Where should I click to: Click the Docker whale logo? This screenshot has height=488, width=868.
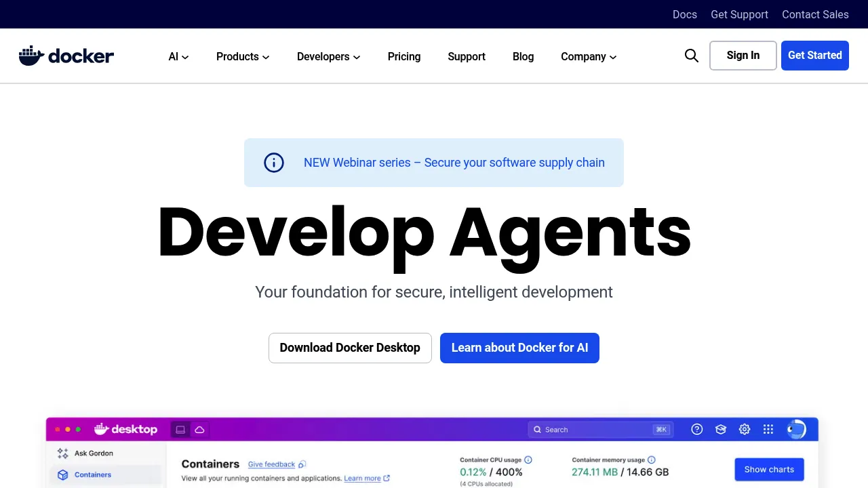coord(66,56)
